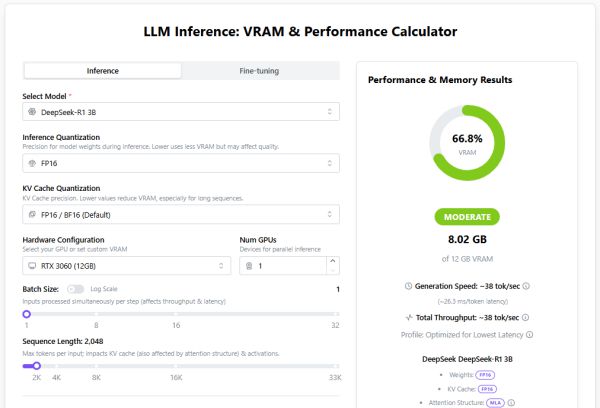This screenshot has height=408, width=600.
Task: Expand the Inference Quantization dropdown
Action: (182, 163)
